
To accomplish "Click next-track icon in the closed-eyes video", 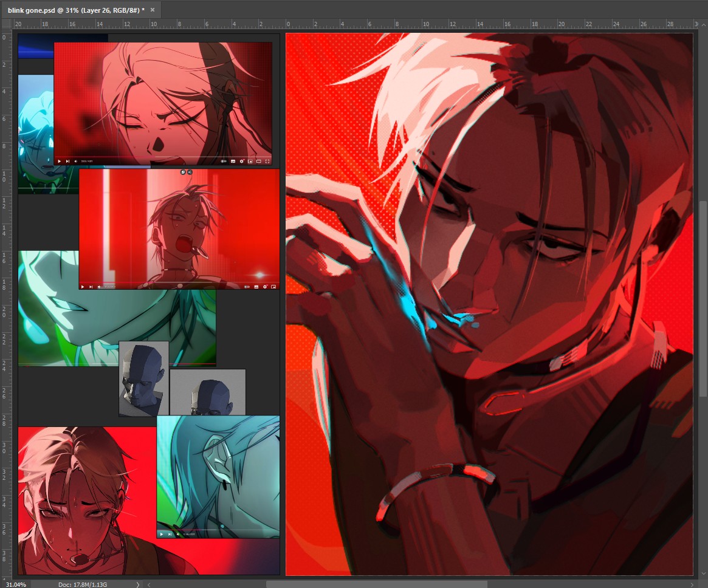I will point(67,161).
